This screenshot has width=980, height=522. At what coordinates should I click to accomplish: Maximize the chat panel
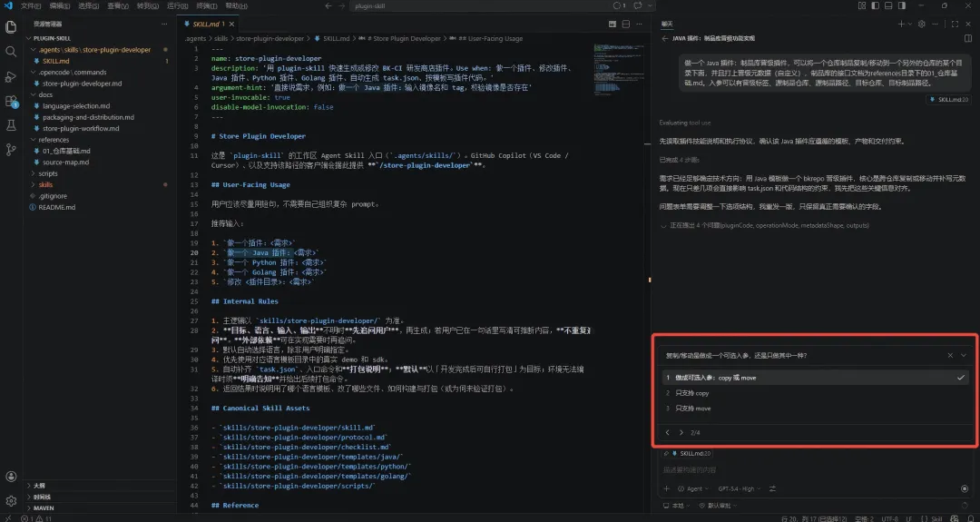(955, 25)
